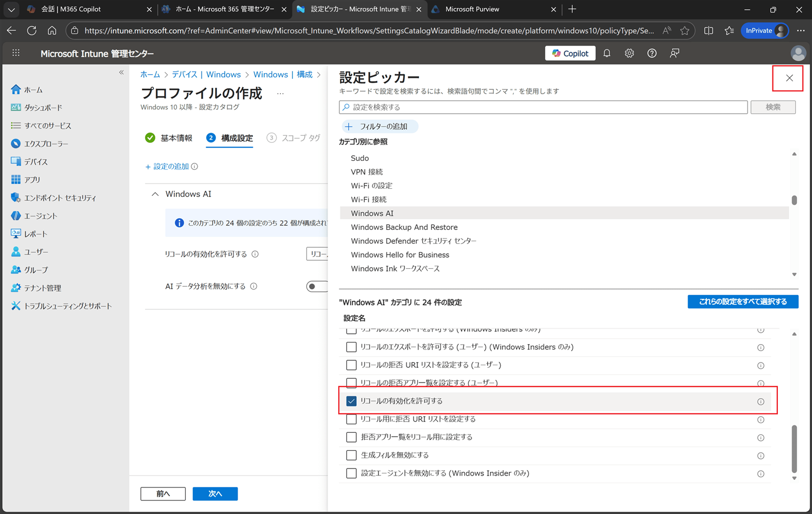The width and height of the screenshot is (812, 514).
Task: Click the 検索 button
Action: point(773,107)
